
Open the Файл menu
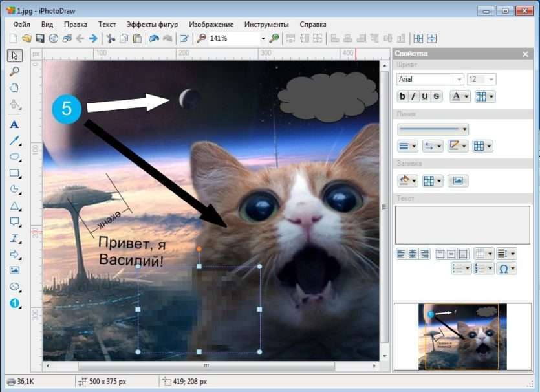click(22, 25)
